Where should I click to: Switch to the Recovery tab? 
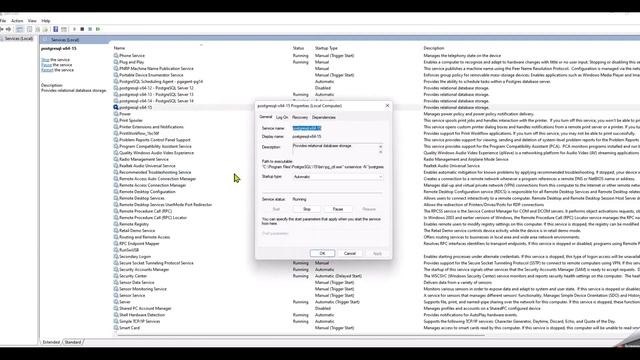[300, 117]
